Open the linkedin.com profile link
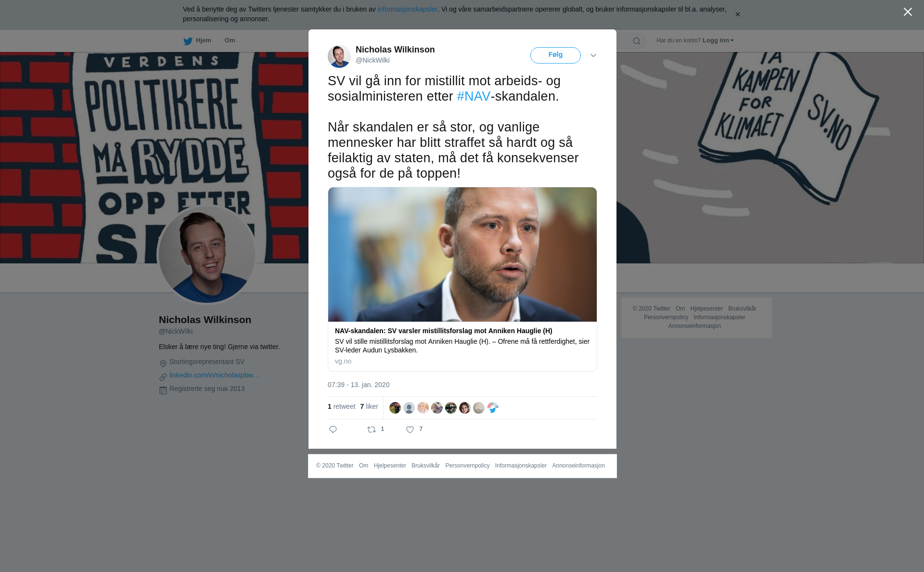Viewport: 924px width, 572px height. pos(214,375)
